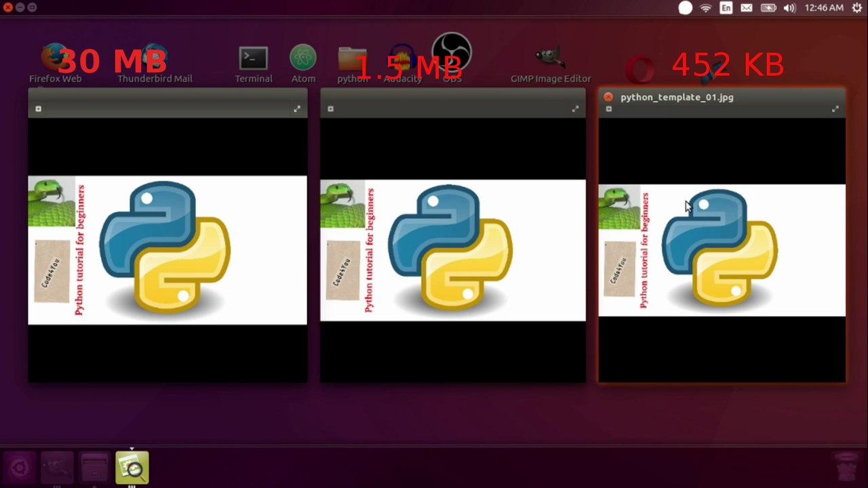Open the Ubuntu dash launcher icon
Screen dimensions: 868x488
tap(19, 467)
